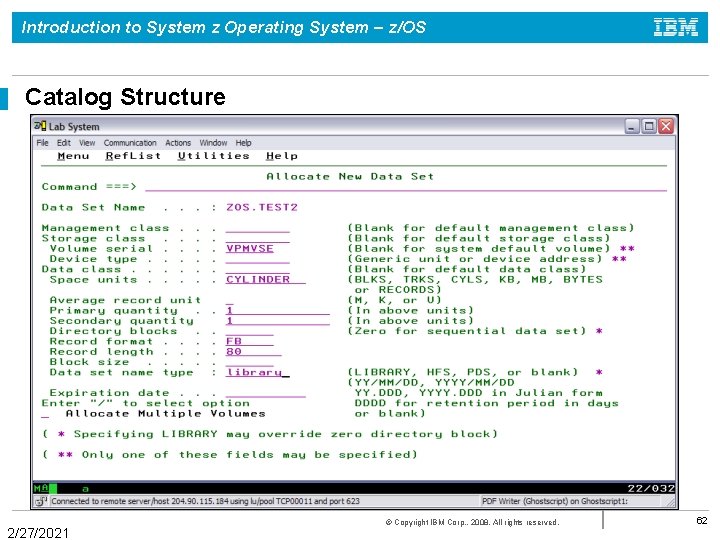Click the MA session indicator in the status line
The image size is (720, 540).
click(41, 489)
